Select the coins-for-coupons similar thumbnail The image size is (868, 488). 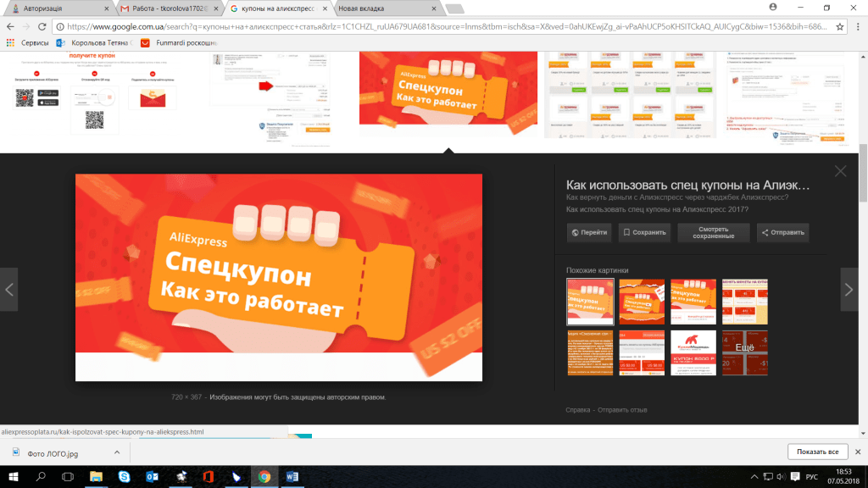(x=744, y=302)
